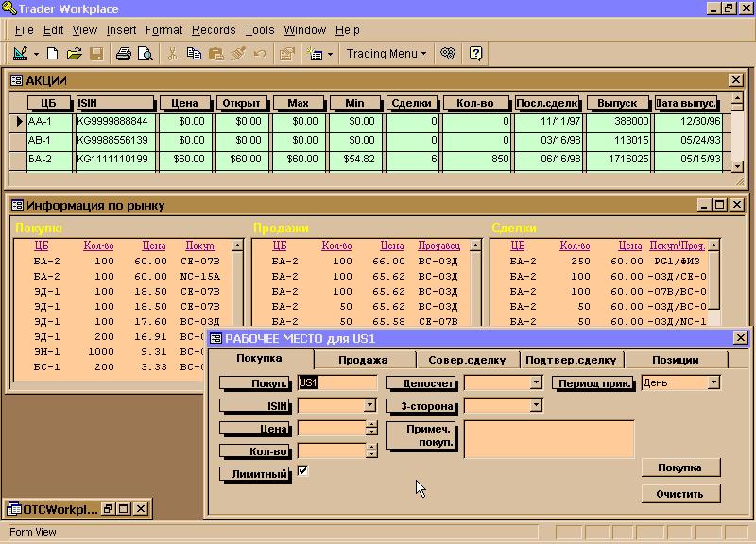Toggle the Лимитный checkbox

pyautogui.click(x=303, y=470)
